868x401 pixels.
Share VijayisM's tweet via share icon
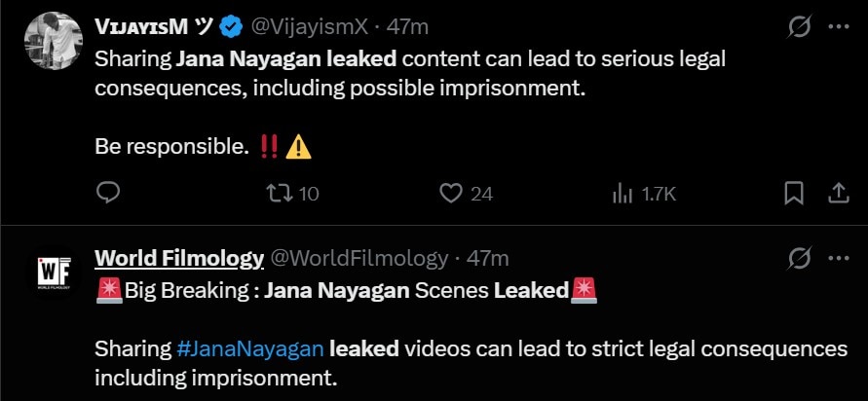pos(837,194)
